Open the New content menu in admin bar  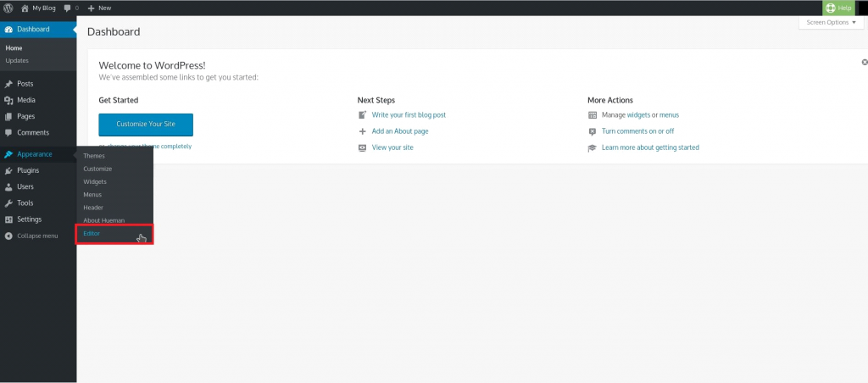100,8
